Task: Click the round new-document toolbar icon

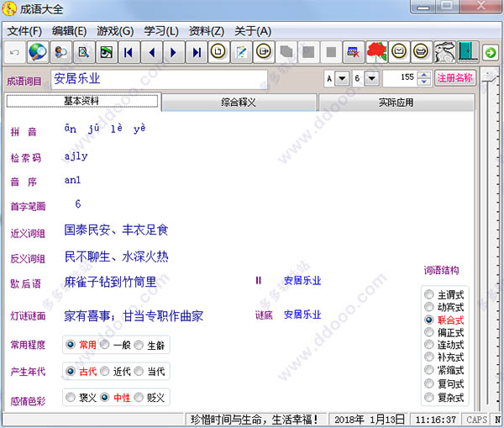Action: (218, 52)
